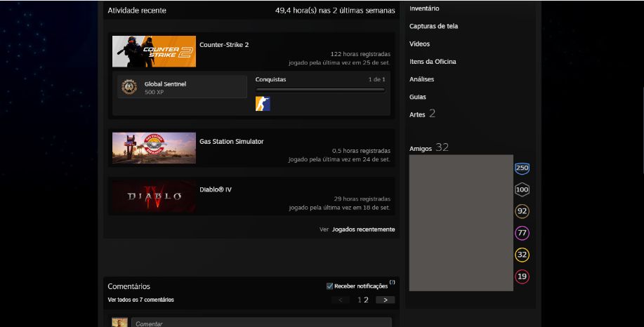Select the level 92 friend badge
The image size is (644, 327).
[x=522, y=211]
